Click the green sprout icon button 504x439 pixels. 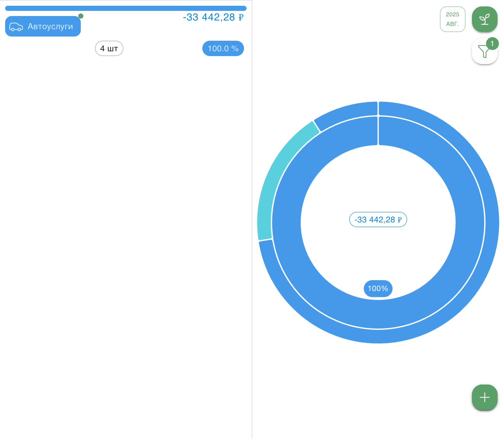point(484,19)
